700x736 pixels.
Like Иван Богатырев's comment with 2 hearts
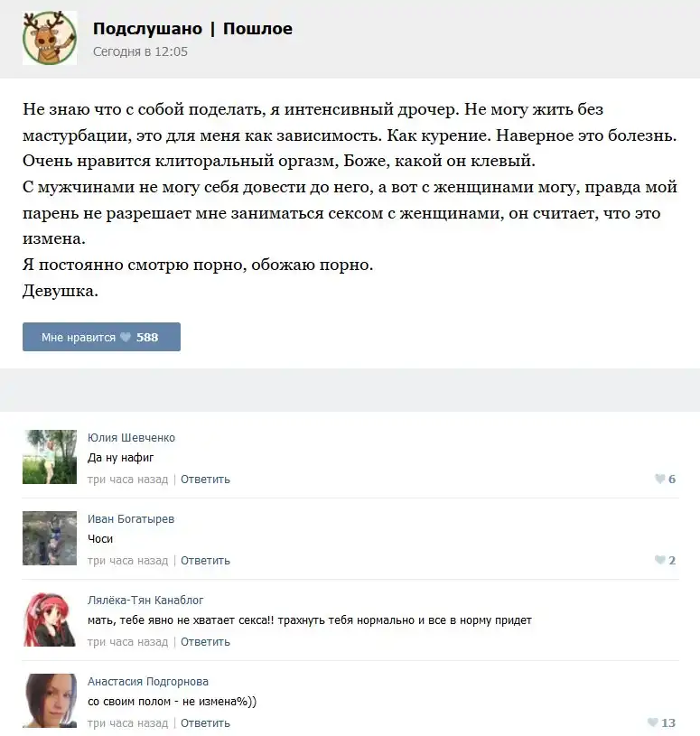point(666,560)
